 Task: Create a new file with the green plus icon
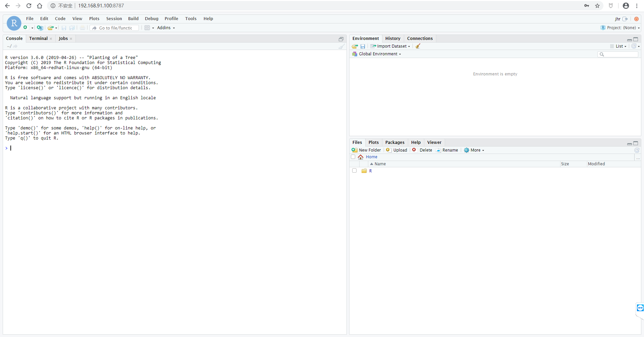tap(25, 28)
